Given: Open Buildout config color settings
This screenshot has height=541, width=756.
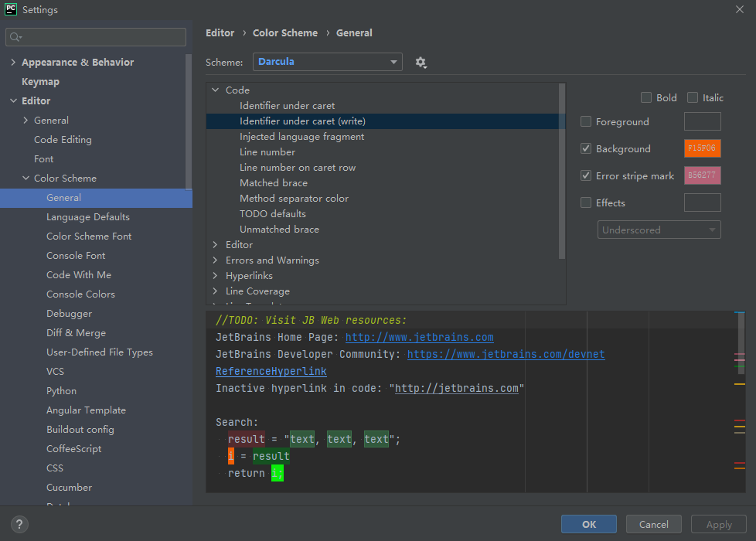Looking at the screenshot, I should coord(80,429).
